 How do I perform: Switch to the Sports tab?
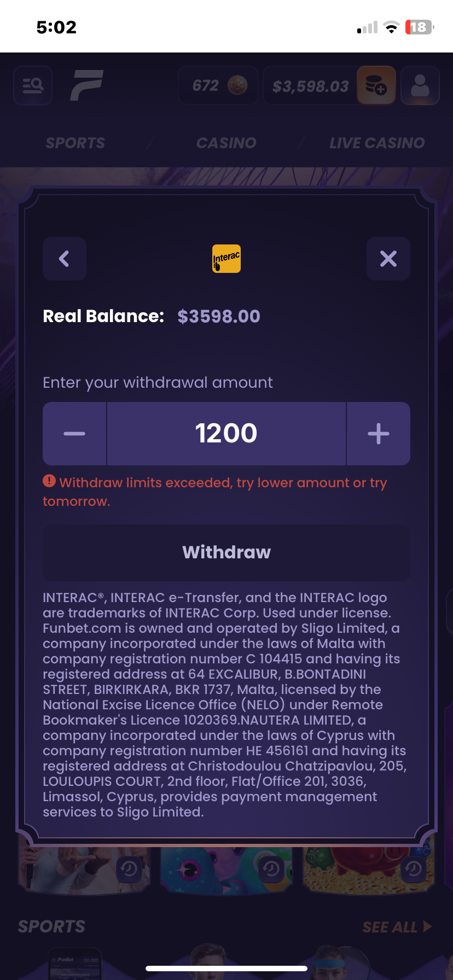[75, 143]
